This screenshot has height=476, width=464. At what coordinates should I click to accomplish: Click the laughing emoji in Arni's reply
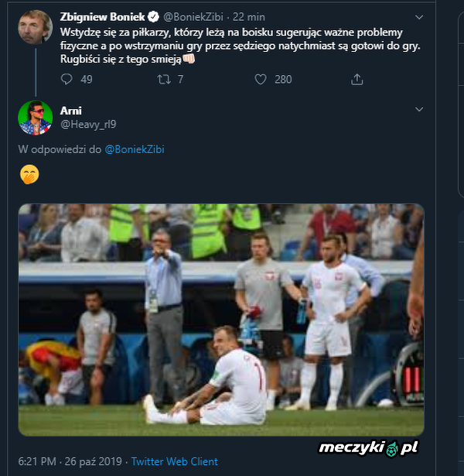pos(29,176)
